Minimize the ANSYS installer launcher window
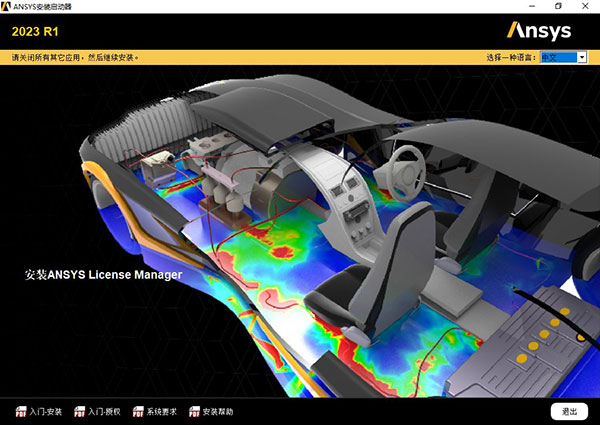 (x=532, y=7)
